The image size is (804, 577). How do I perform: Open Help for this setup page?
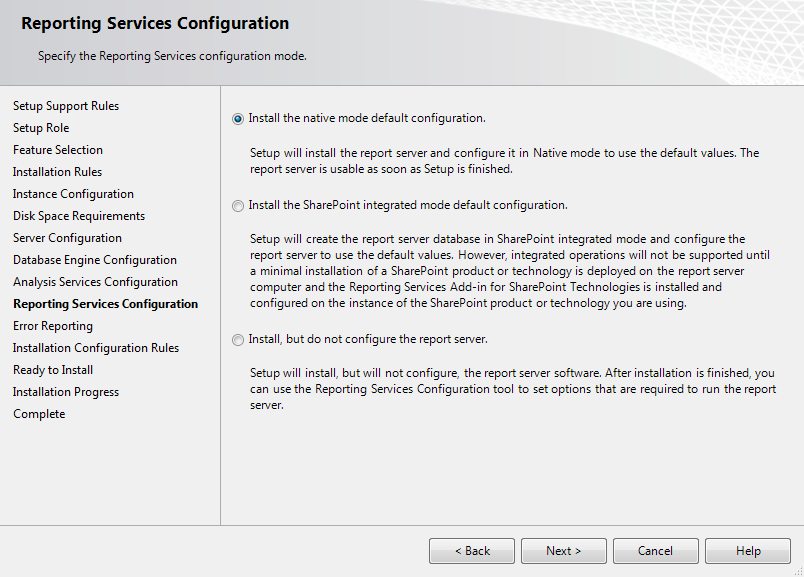coord(748,551)
